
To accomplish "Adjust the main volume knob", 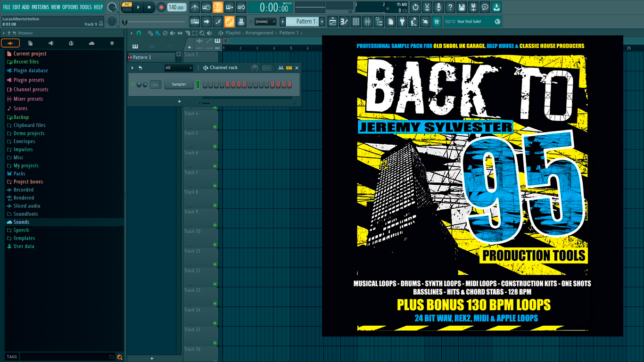I will [112, 7].
